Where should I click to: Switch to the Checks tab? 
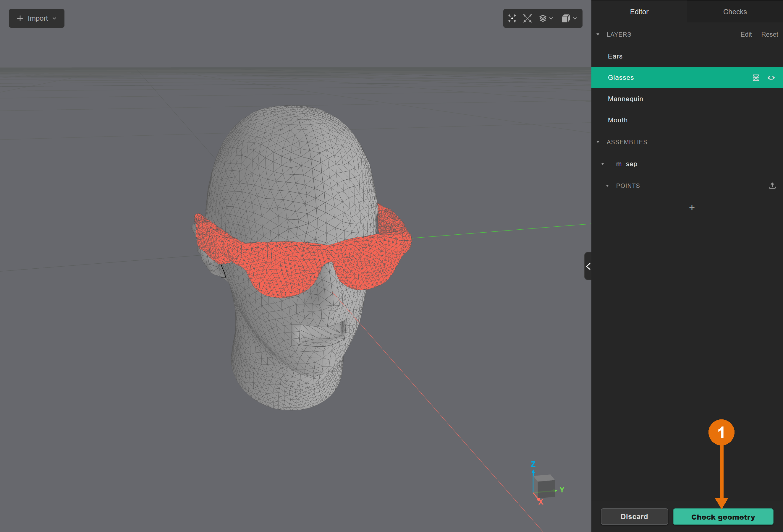[735, 12]
